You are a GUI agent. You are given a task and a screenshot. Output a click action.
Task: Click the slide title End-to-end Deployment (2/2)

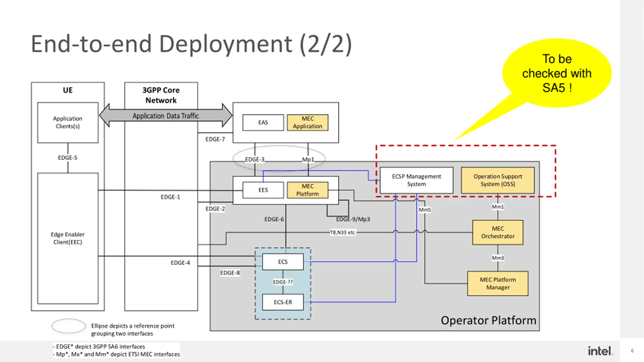pos(191,44)
